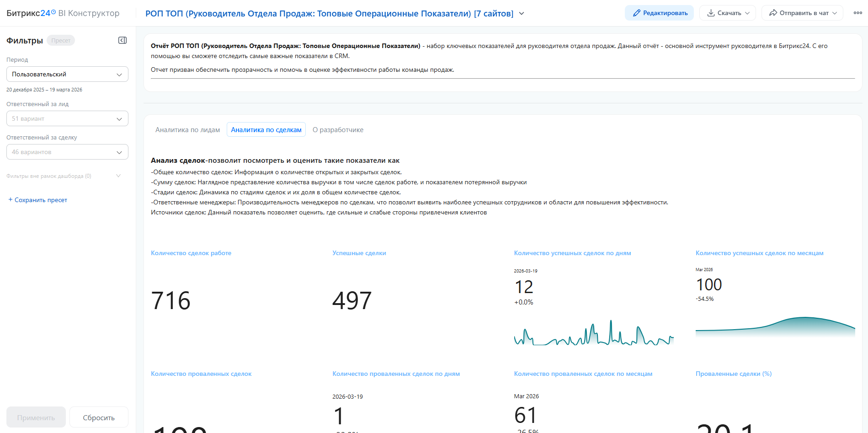This screenshot has height=433, width=868.
Task: Expand the dashboard title chevron
Action: [x=522, y=14]
